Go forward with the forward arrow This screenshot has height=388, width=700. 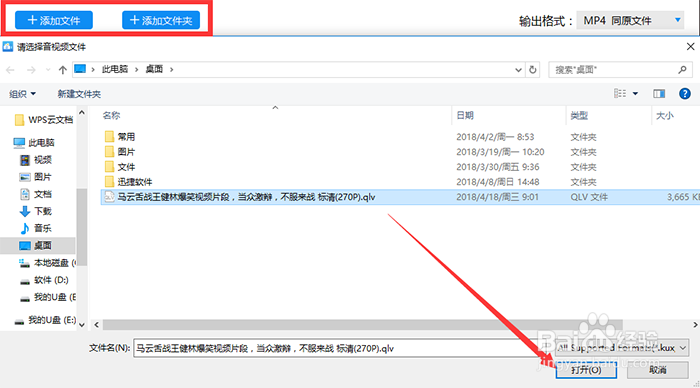31,70
